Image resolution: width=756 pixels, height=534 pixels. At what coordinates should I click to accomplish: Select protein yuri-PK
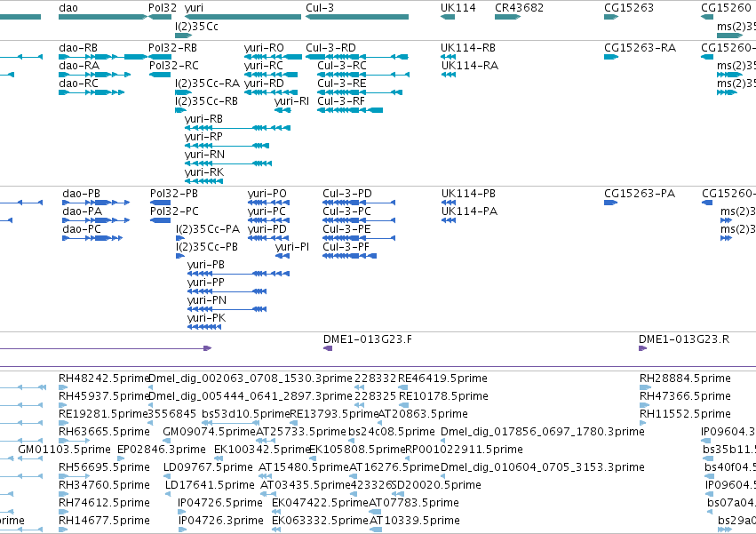point(206,318)
